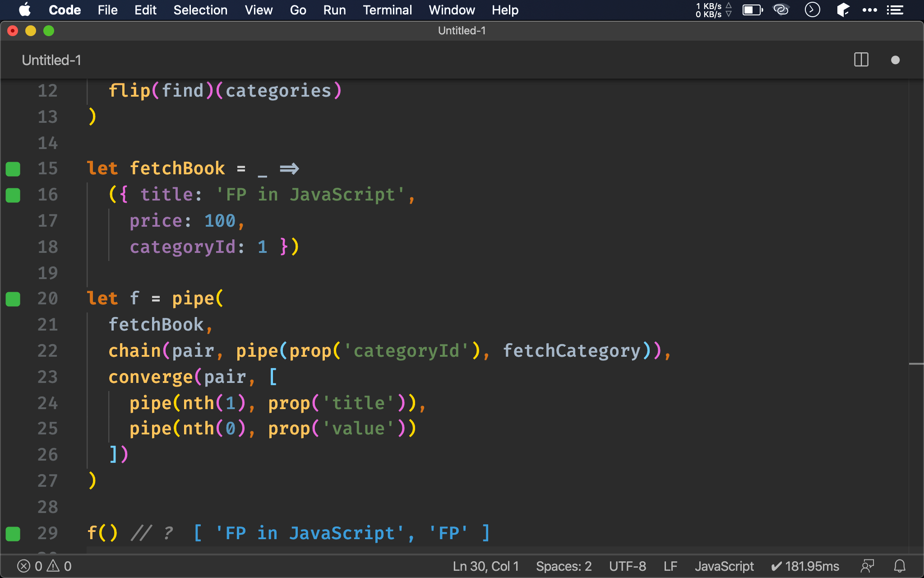This screenshot has height=578, width=924.
Task: Click 'categoryId' property on line 18
Action: point(183,247)
